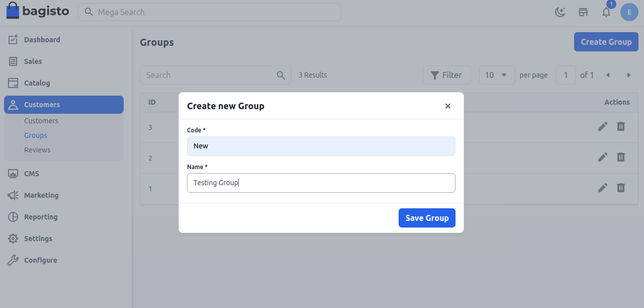The image size is (644, 308).
Task: Open the Reviews menu item
Action: click(x=37, y=149)
